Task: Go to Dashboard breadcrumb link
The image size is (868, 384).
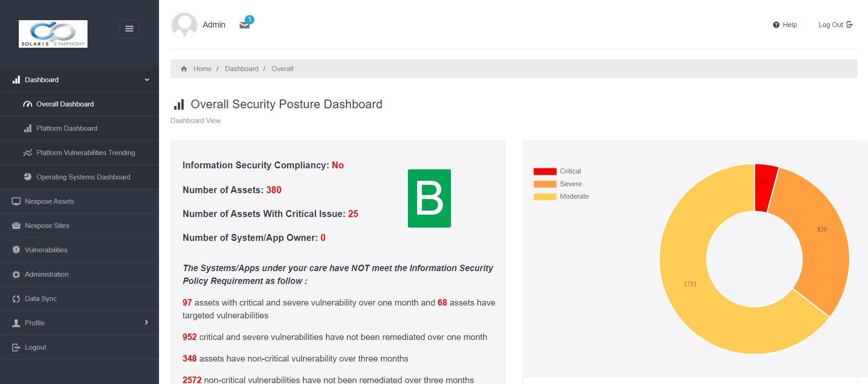Action: click(242, 69)
